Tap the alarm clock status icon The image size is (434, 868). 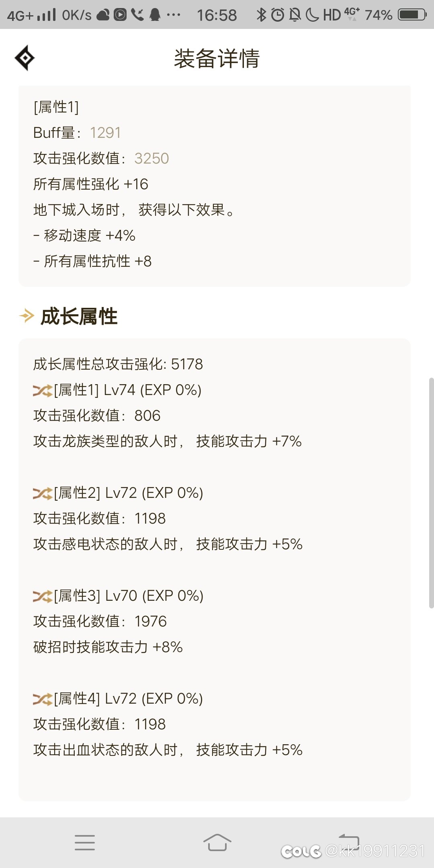pyautogui.click(x=277, y=15)
